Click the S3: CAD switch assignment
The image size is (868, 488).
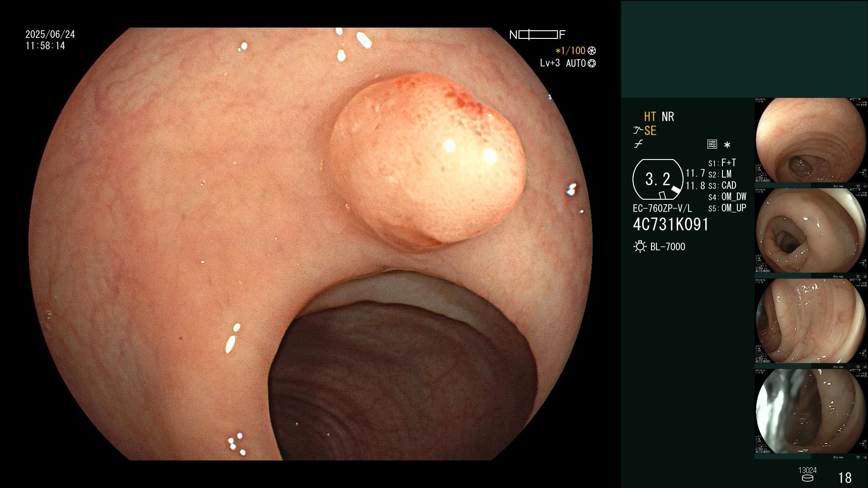point(722,185)
